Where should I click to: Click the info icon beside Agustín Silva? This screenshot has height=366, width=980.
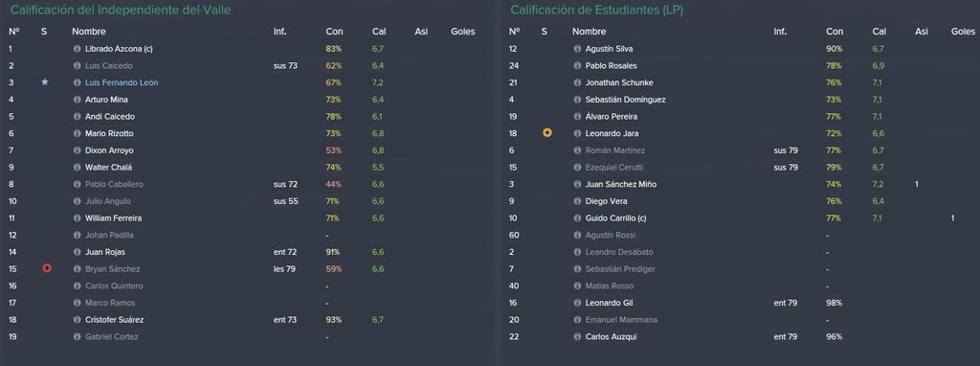coord(577,49)
